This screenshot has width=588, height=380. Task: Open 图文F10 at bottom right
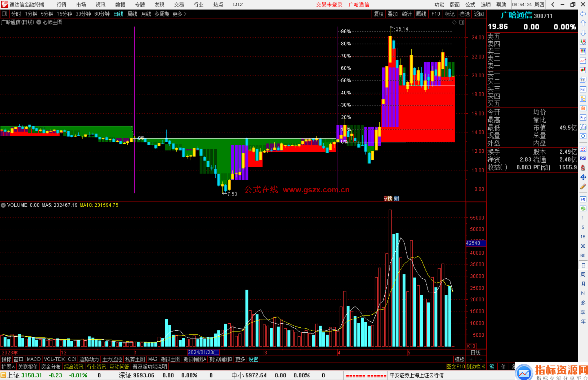(x=456, y=367)
